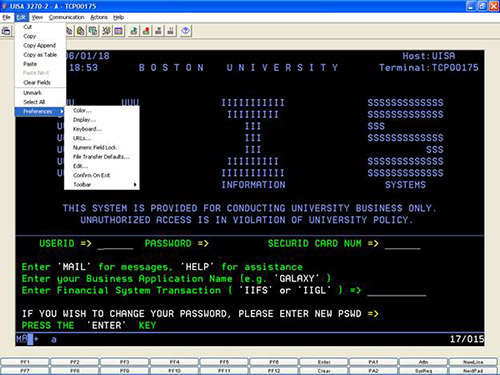Click the 17/015 cursor position indicator
This screenshot has height=375, width=500.
tap(467, 339)
